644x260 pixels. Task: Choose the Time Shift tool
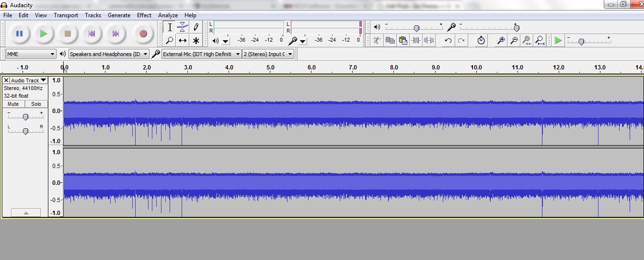point(183,41)
